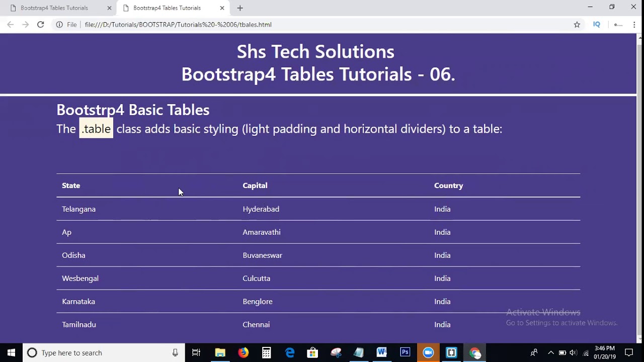Launch Photoshop from the taskbar

click(405, 352)
